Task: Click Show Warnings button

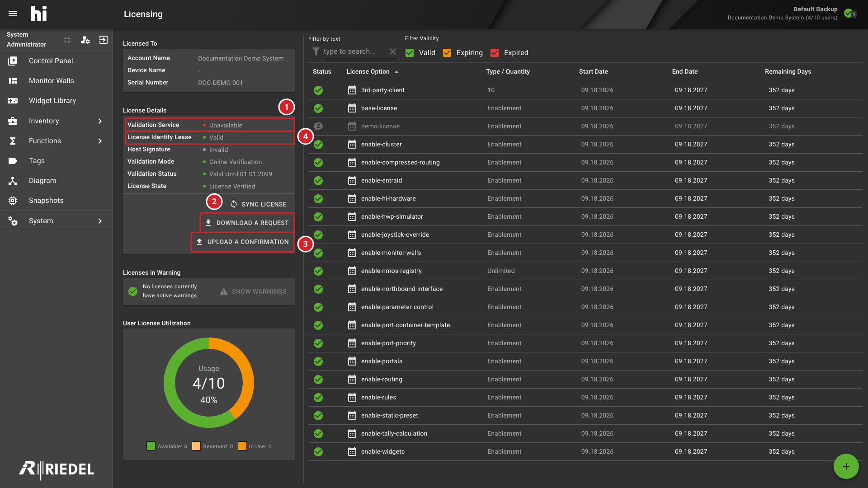Action: pos(253,291)
